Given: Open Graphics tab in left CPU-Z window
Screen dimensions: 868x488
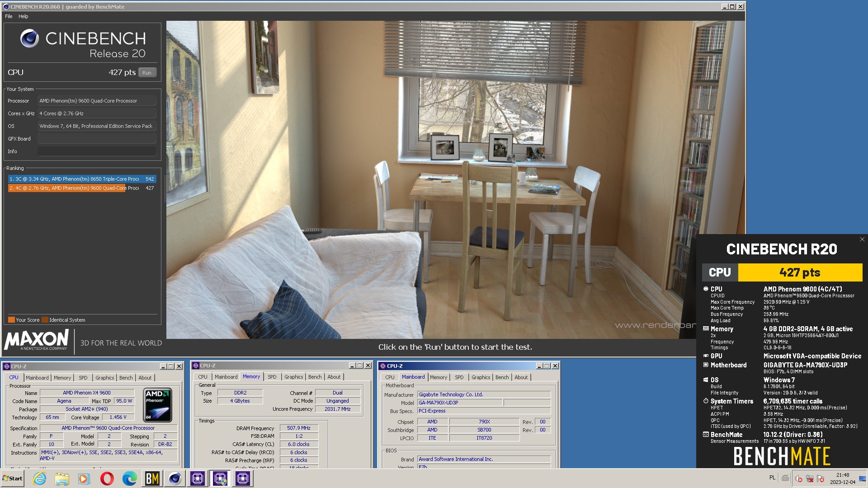Looking at the screenshot, I should [x=105, y=378].
